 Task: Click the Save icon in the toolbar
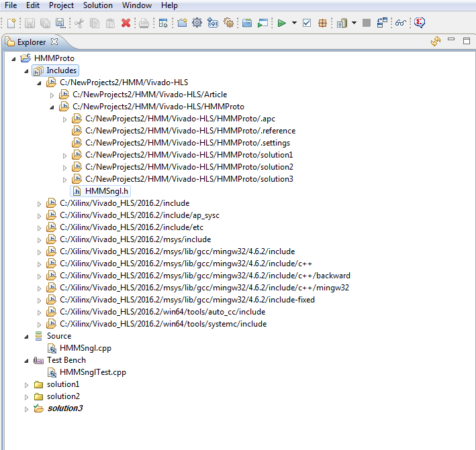pos(30,23)
